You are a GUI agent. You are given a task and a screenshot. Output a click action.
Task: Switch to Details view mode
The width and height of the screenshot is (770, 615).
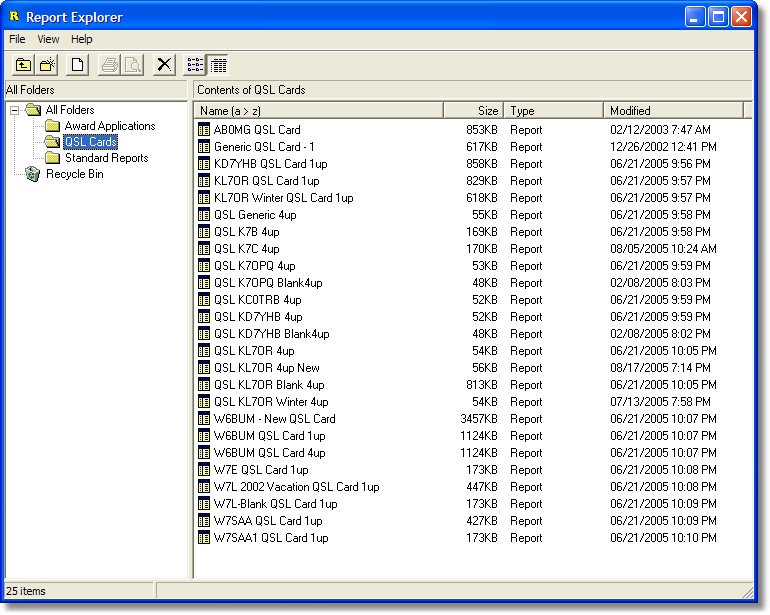[x=218, y=65]
